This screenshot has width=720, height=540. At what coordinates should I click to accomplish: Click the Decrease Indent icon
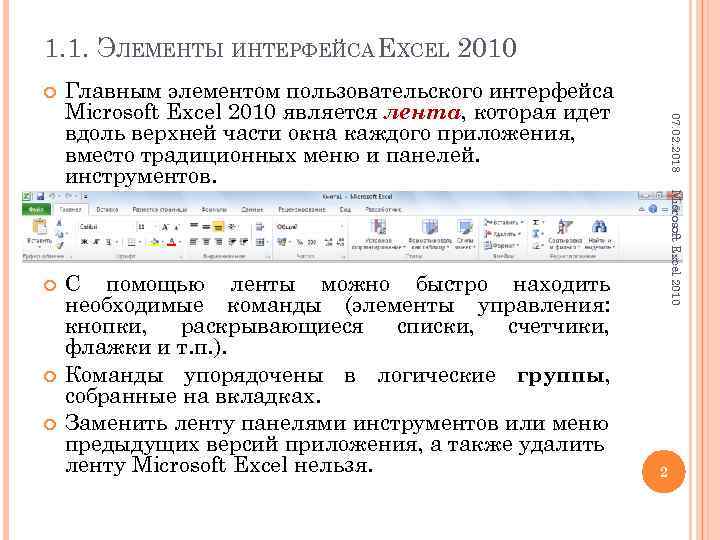coord(232,242)
